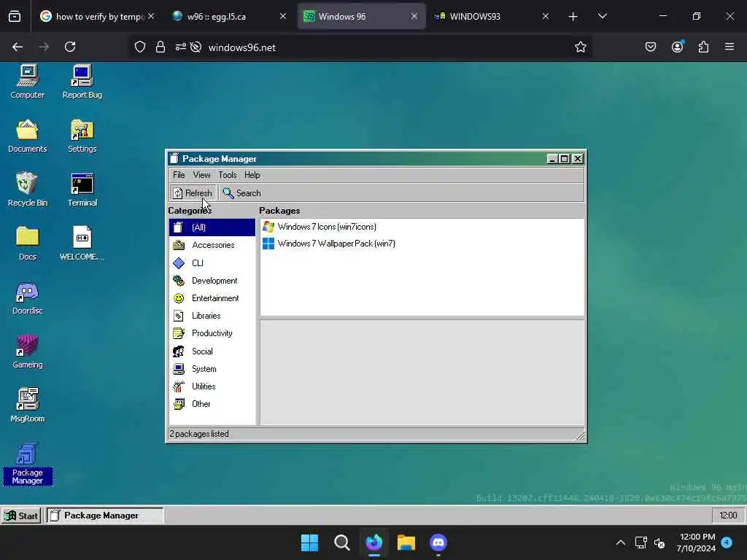747x560 pixels.
Task: Open the Firefox View button
Action: pos(15,17)
